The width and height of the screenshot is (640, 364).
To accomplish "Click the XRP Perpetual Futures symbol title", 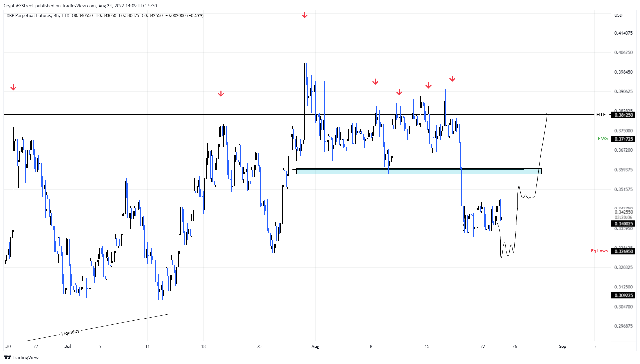I will (29, 15).
